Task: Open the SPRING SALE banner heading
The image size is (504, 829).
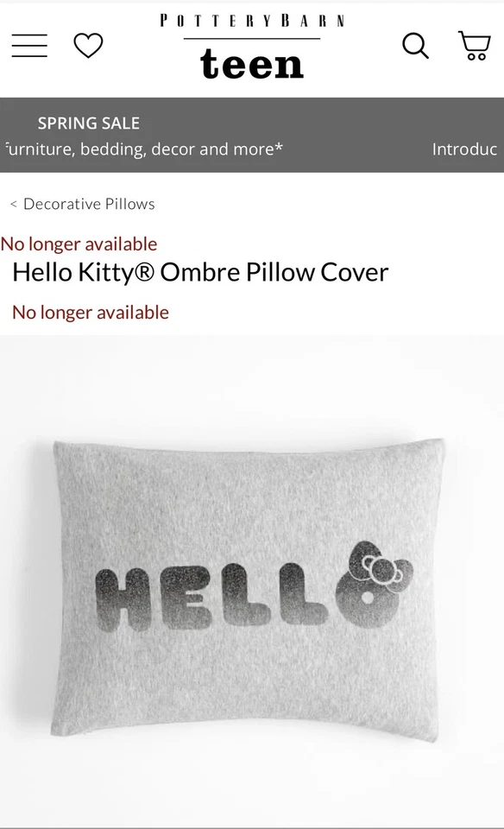Action: click(89, 123)
